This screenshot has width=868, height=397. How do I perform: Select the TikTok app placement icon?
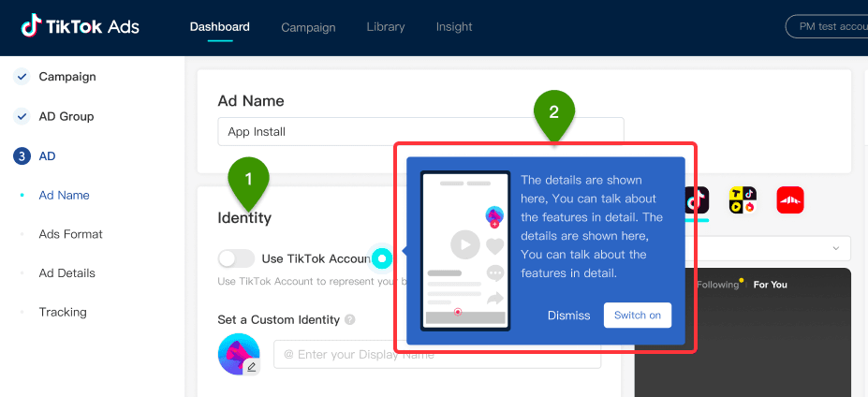pyautogui.click(x=696, y=199)
